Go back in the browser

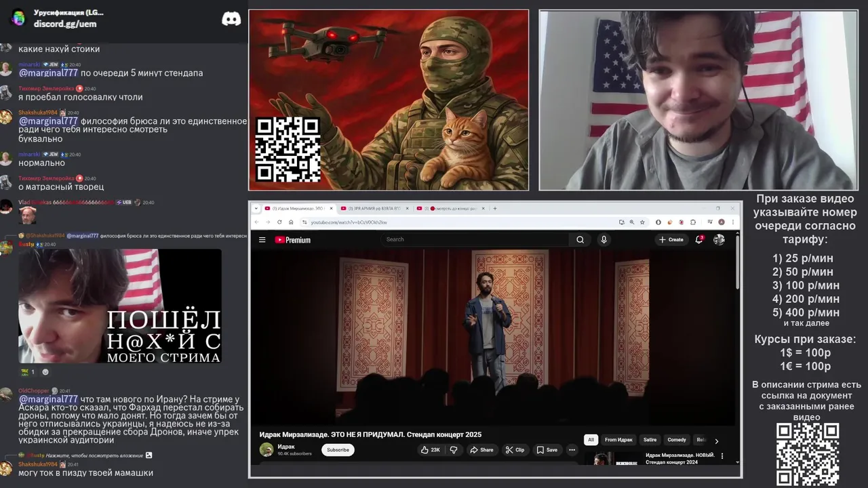pyautogui.click(x=257, y=222)
